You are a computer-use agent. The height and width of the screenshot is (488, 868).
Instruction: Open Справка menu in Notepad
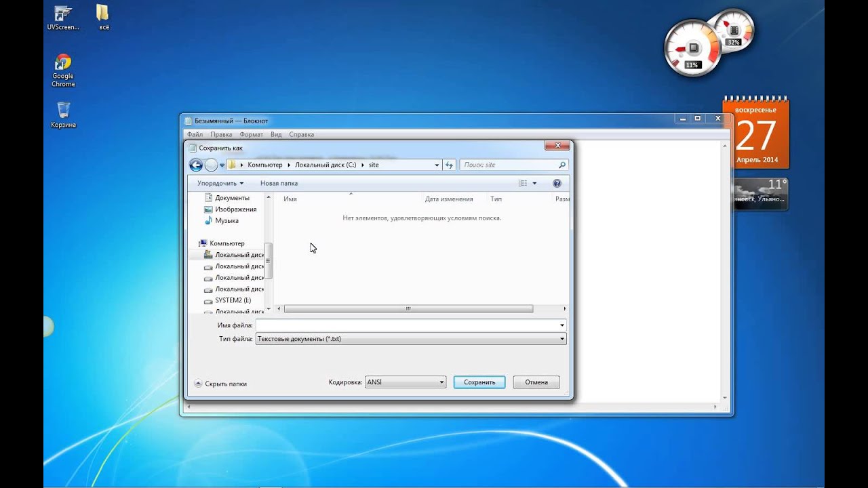(301, 134)
